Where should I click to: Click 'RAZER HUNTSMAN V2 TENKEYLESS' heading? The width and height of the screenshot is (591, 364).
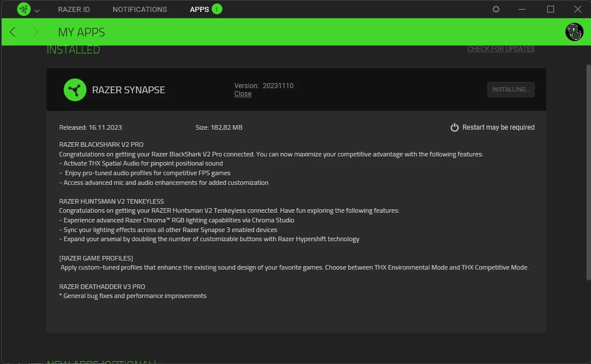pos(111,201)
